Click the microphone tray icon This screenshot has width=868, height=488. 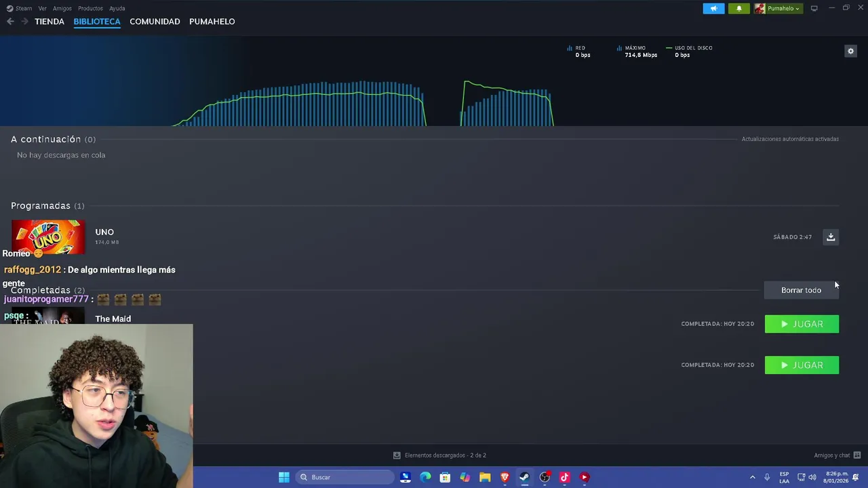[x=767, y=477]
